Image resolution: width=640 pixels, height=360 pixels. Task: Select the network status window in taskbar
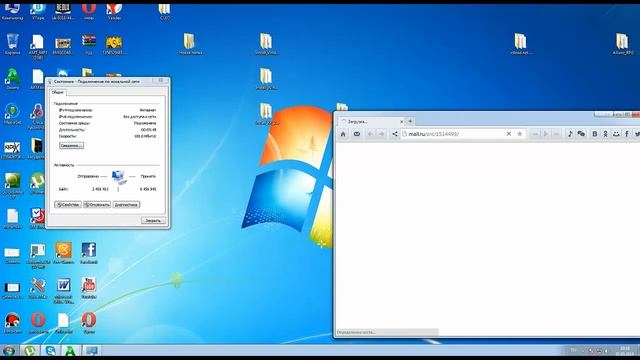pyautogui.click(x=91, y=351)
